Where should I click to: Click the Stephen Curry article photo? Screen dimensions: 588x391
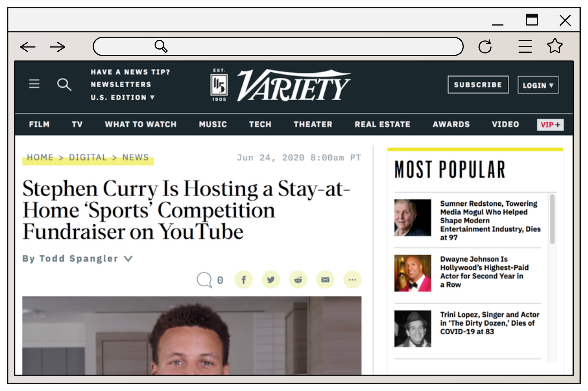(192, 335)
